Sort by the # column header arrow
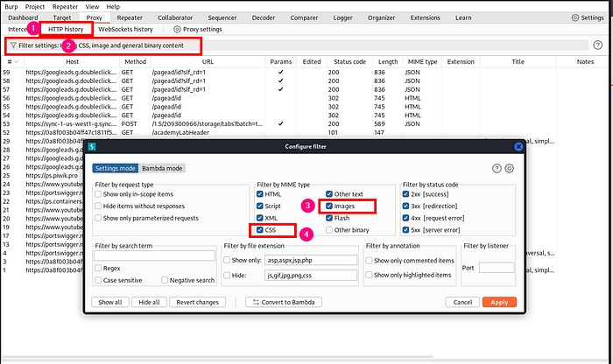Viewport: 613px width, 364px height. [16, 62]
